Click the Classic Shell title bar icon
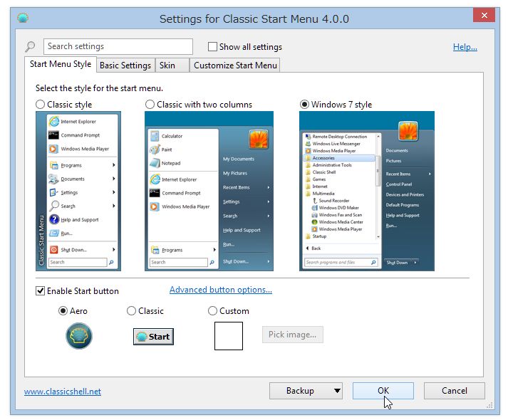This screenshot has width=508, height=420. click(23, 18)
